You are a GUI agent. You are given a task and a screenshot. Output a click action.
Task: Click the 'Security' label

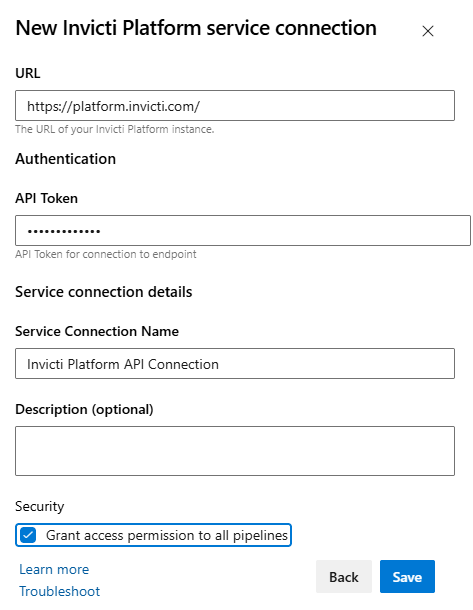coord(40,506)
